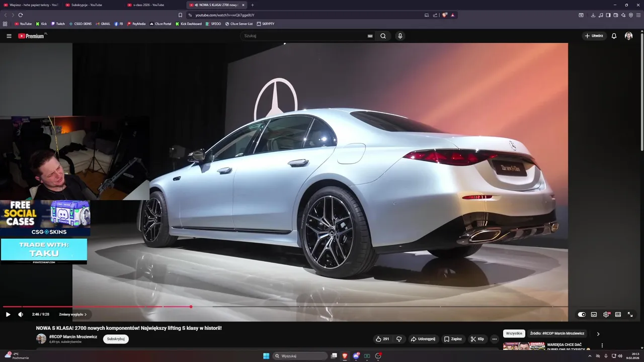Open the weather widget '-2°C Pochmurnie'
Viewport: 644px width, 362px height.
click(17, 355)
